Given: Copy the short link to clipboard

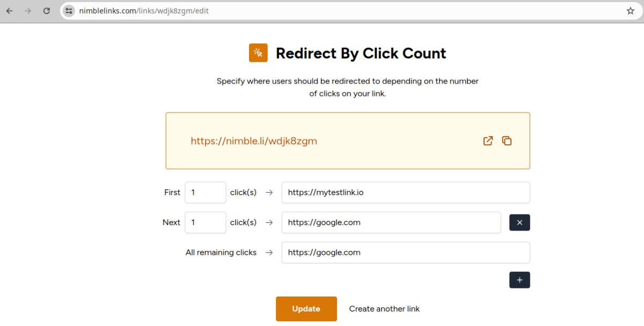Looking at the screenshot, I should click(x=507, y=141).
